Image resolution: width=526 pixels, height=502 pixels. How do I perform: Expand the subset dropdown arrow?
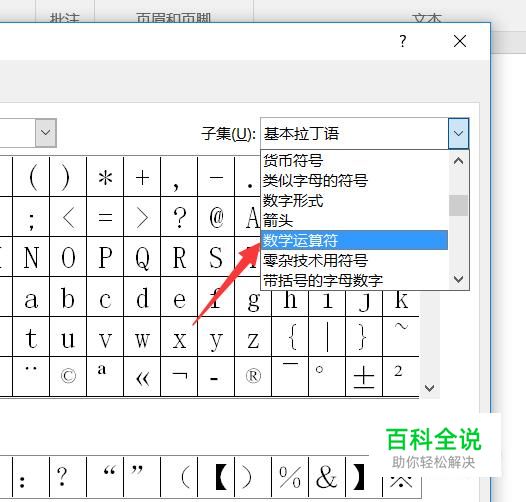[459, 133]
